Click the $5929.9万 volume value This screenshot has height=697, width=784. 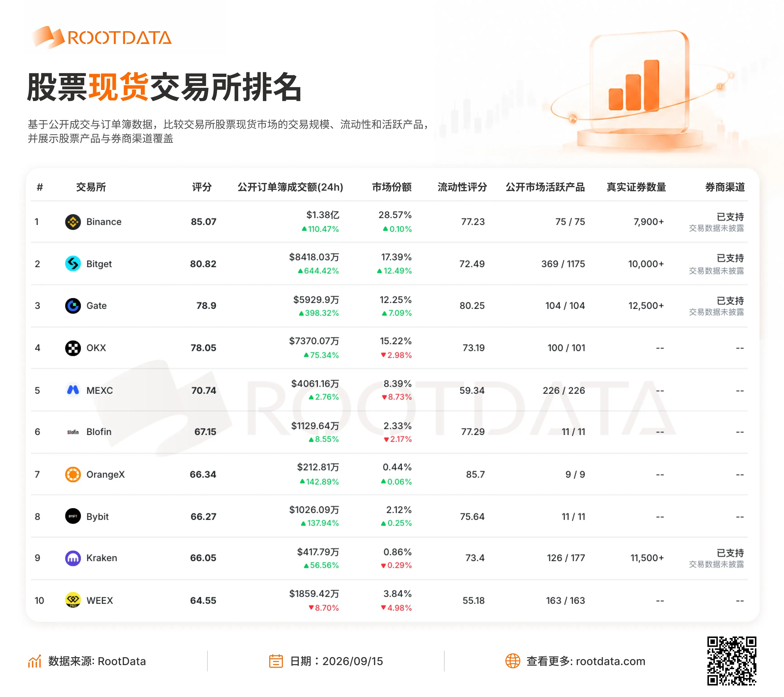[x=316, y=300]
